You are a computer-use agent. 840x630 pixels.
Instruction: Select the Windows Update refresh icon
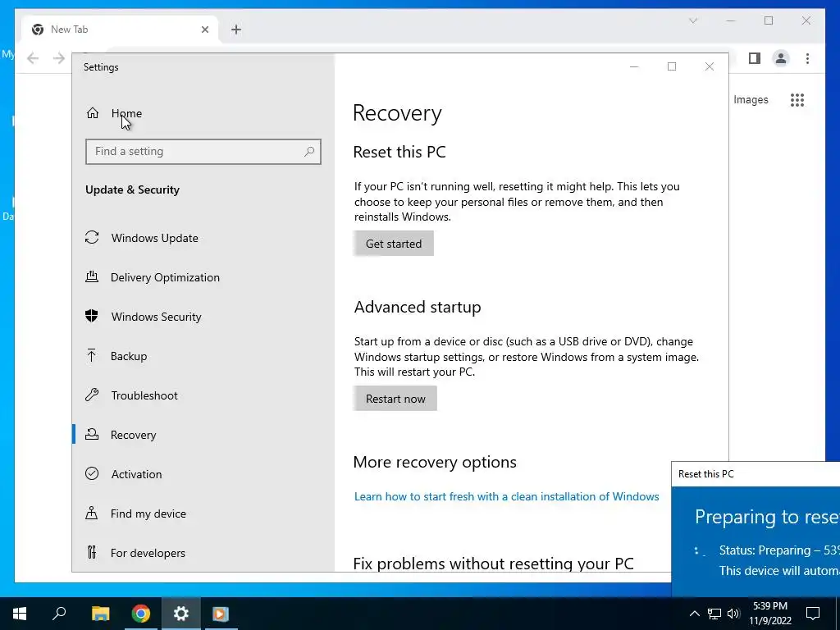pos(92,237)
